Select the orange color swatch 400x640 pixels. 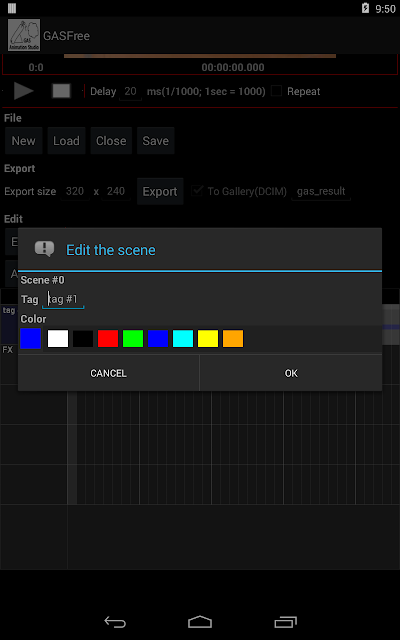233,339
